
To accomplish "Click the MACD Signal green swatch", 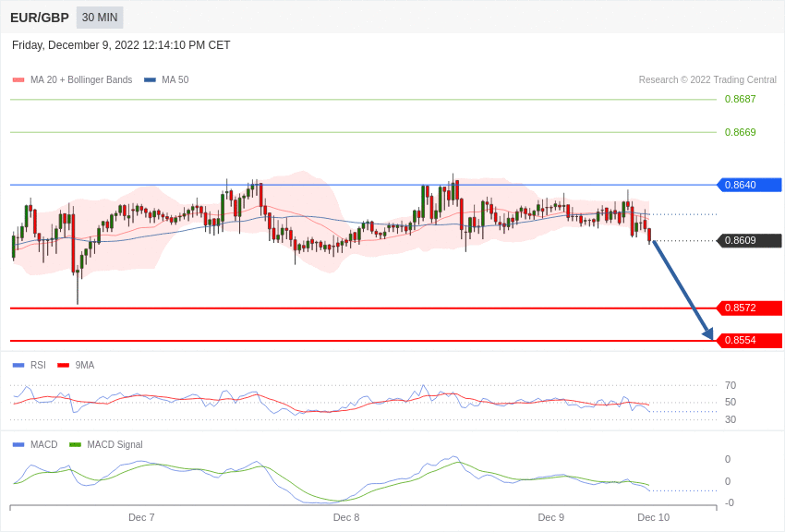I will pos(75,444).
